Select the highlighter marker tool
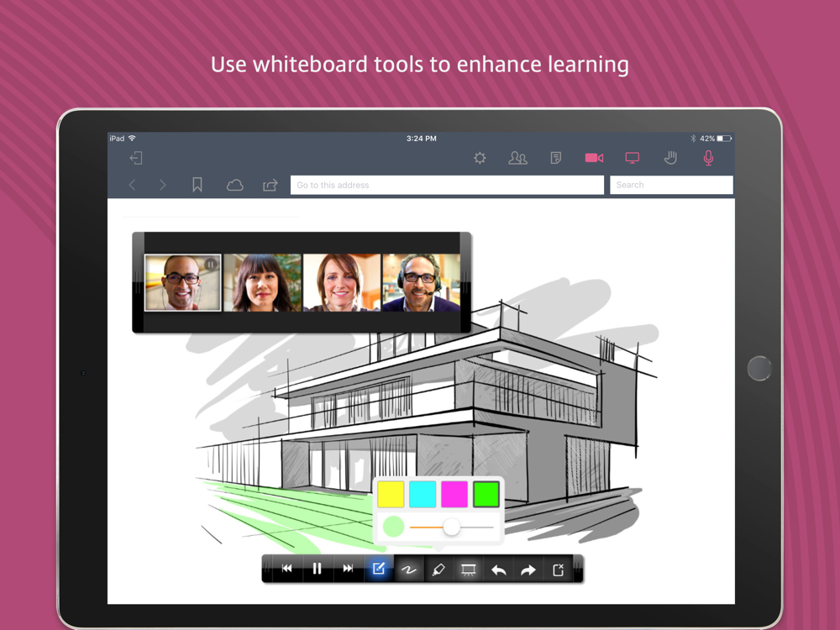Viewport: 840px width, 630px height. (438, 570)
